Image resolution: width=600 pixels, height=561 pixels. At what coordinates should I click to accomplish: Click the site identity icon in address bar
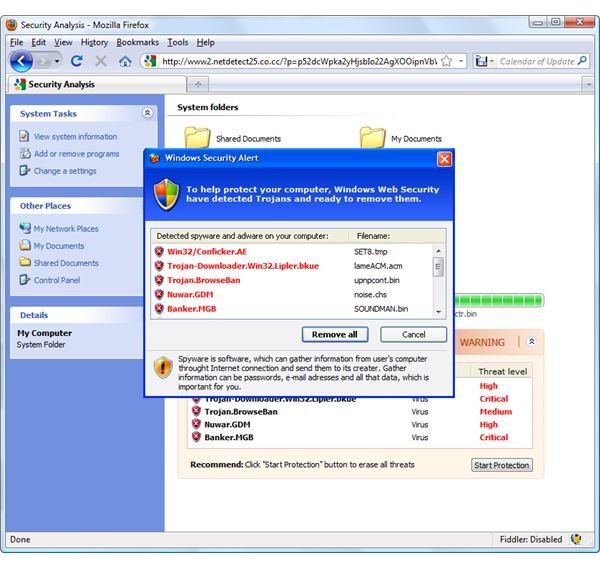[150, 61]
